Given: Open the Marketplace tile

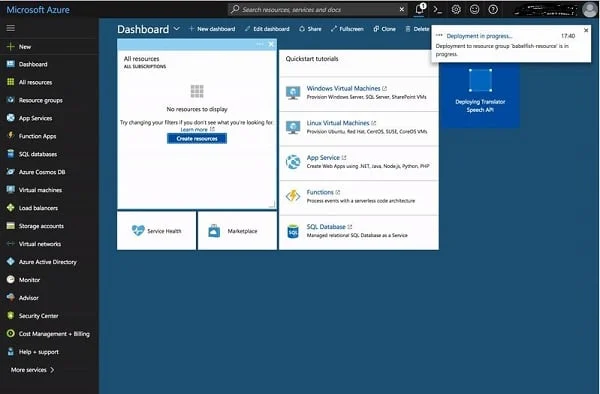Looking at the screenshot, I should 237,231.
